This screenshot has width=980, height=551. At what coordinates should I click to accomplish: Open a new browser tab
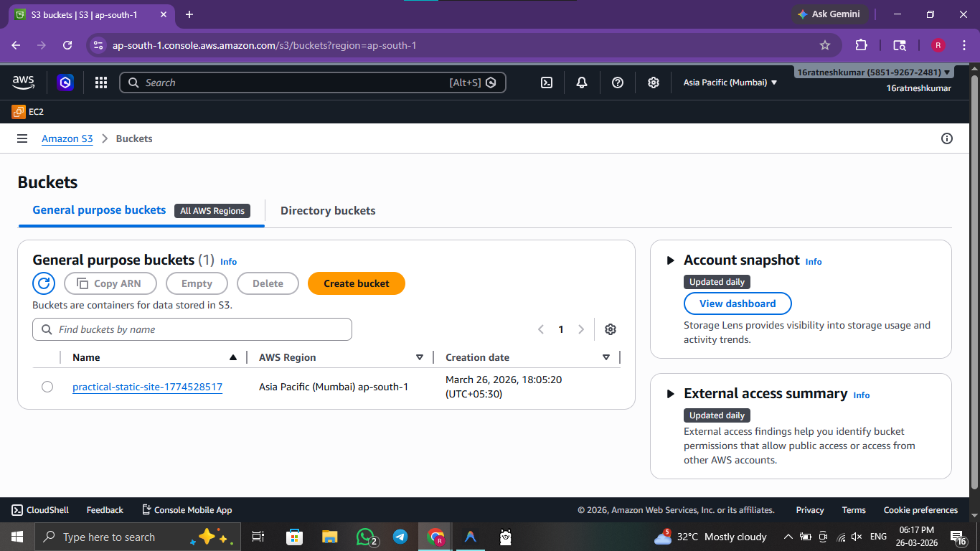tap(189, 14)
